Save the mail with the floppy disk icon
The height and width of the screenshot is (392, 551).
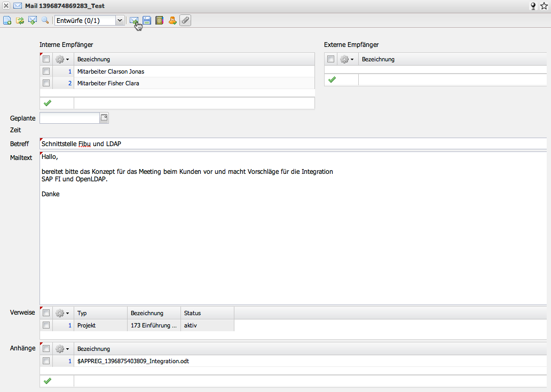point(147,20)
